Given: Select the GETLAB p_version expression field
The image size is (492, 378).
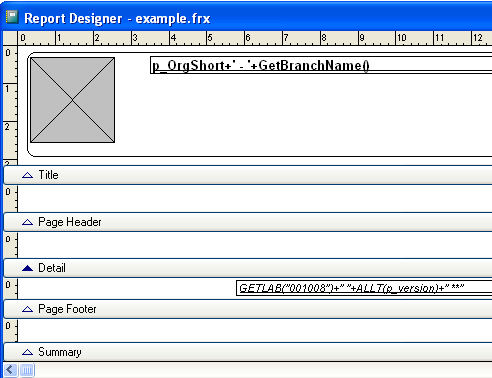Looking at the screenshot, I should coord(364,288).
